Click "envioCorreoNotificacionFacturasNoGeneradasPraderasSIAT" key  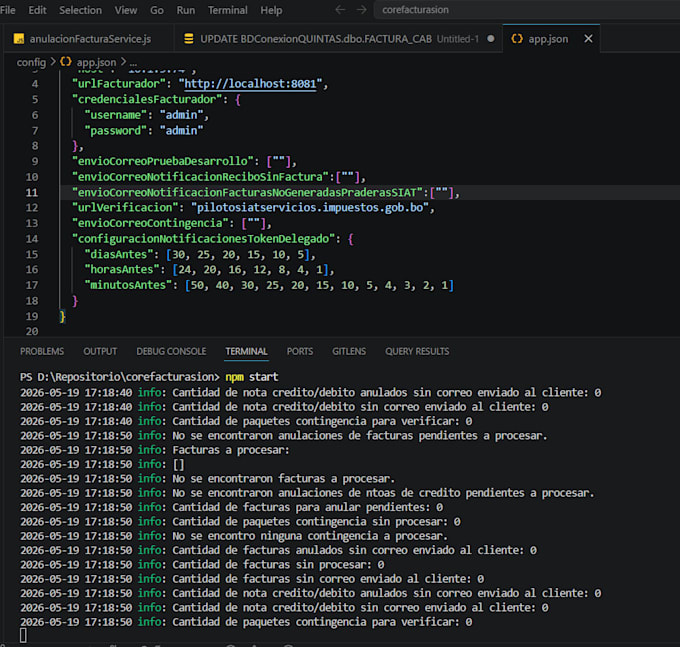pyautogui.click(x=247, y=193)
